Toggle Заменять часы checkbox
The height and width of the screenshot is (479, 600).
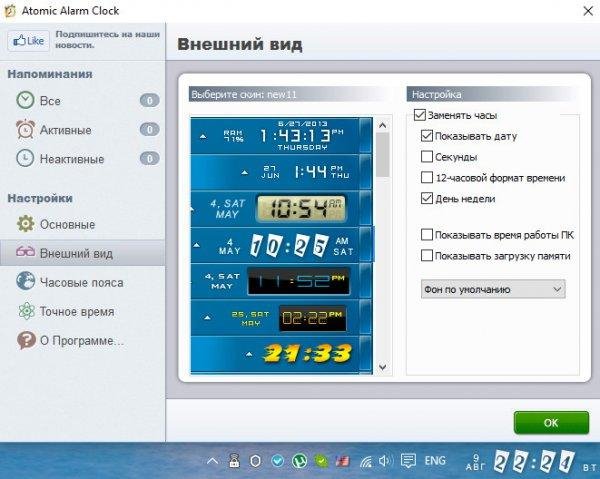pyautogui.click(x=420, y=115)
